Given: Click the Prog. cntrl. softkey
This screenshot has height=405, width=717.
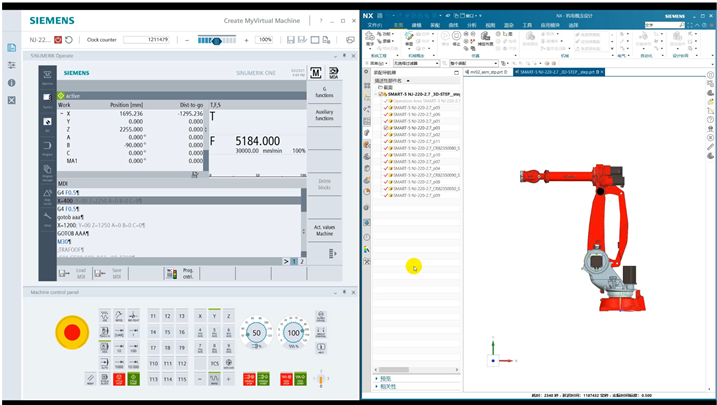Looking at the screenshot, I should pos(181,273).
